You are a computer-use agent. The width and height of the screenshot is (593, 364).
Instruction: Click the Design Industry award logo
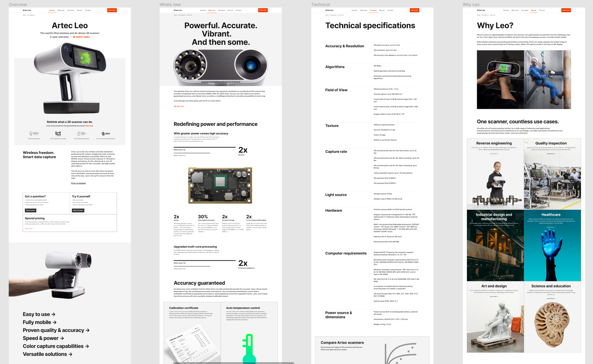click(x=81, y=134)
